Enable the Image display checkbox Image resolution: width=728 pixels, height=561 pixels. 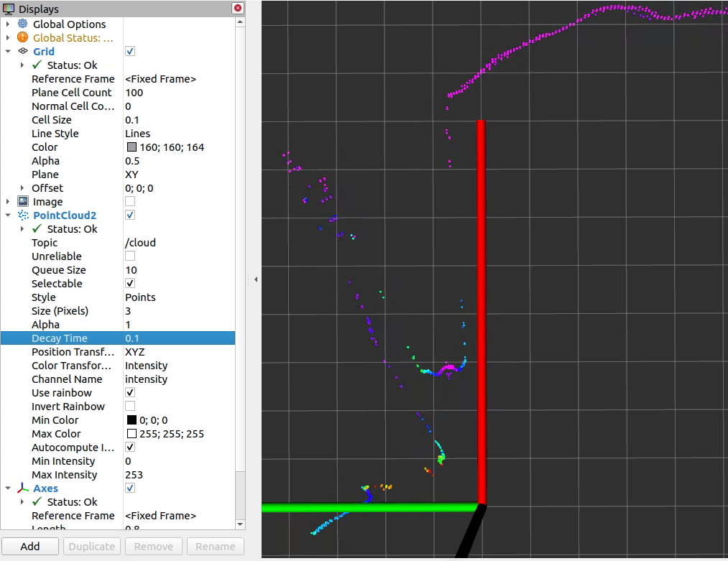pos(130,202)
